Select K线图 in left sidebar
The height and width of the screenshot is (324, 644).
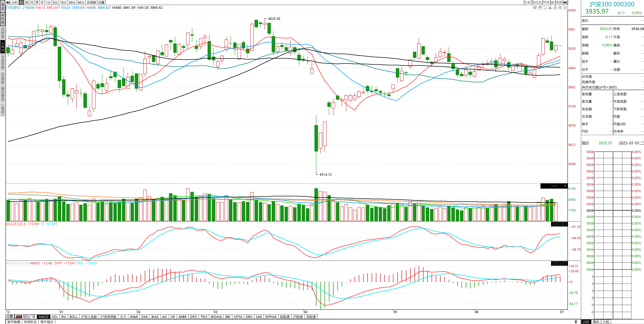3,47
